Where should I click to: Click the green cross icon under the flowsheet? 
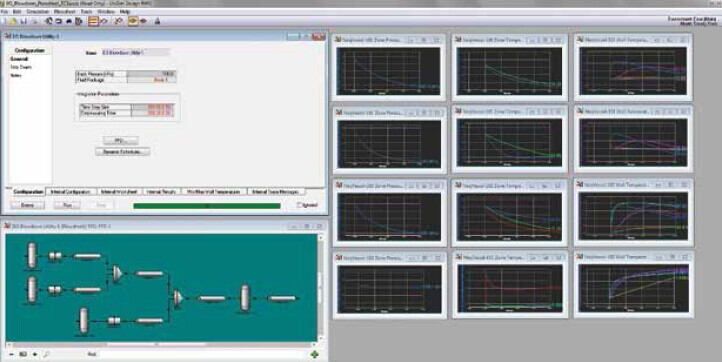coord(314,354)
